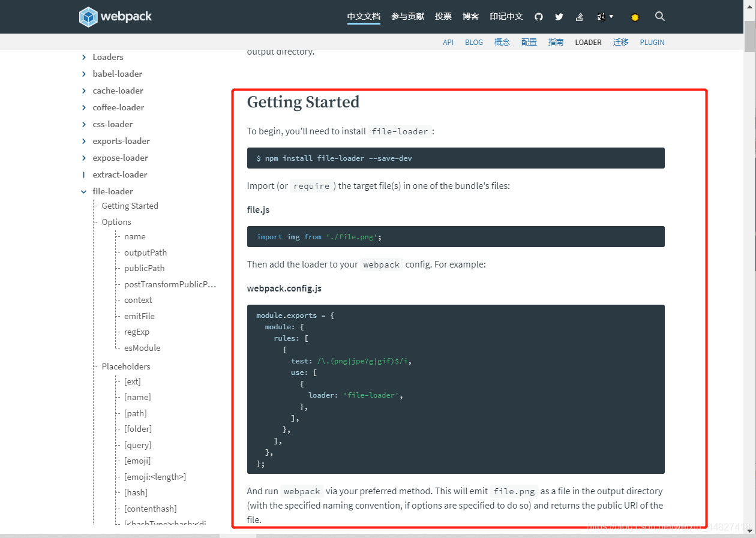
Task: Jump to regExp option
Action: click(137, 332)
